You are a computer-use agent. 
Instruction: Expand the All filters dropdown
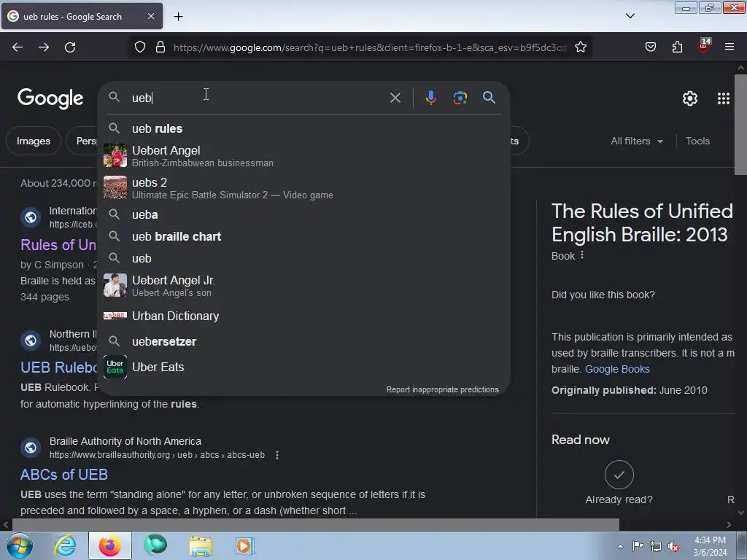coord(636,141)
